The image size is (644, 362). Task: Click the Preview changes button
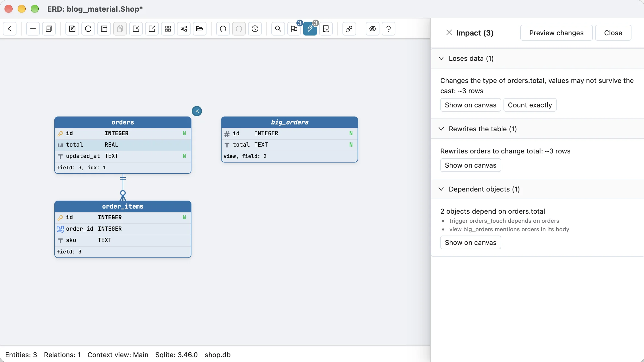point(556,33)
